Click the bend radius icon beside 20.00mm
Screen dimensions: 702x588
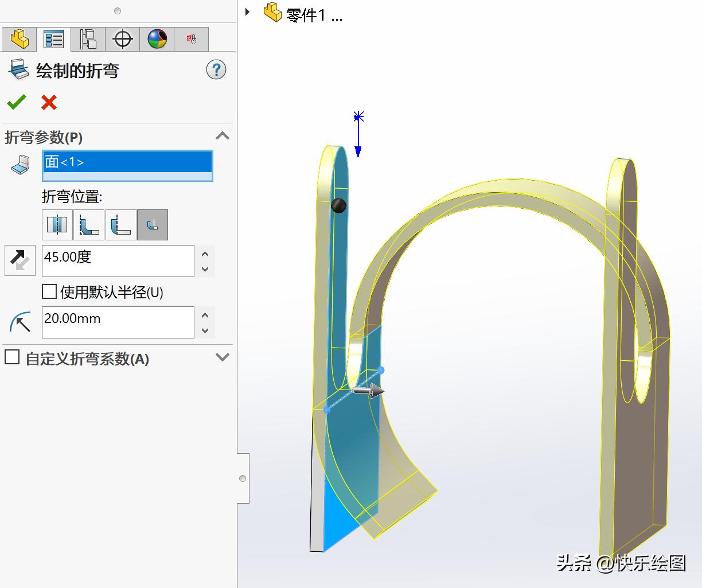(x=20, y=322)
